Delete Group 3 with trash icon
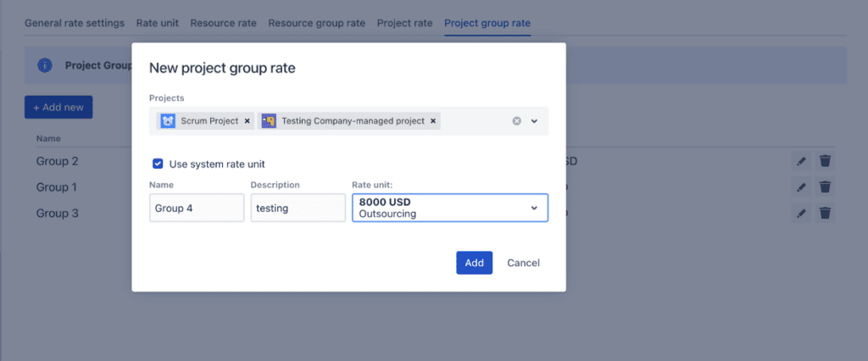The height and width of the screenshot is (361, 868). coord(826,214)
